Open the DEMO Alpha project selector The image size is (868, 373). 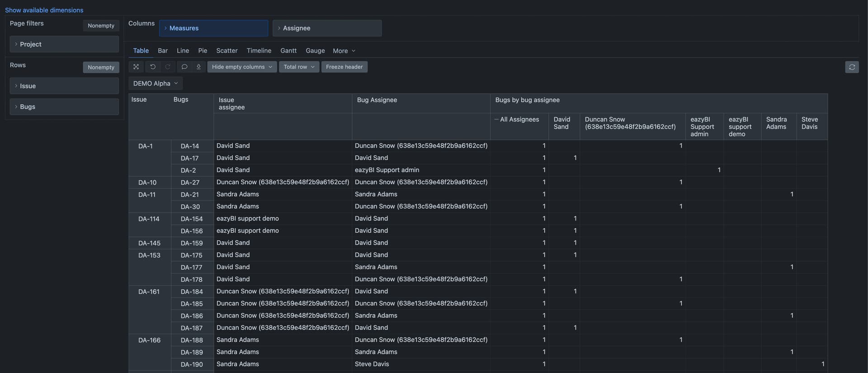156,84
